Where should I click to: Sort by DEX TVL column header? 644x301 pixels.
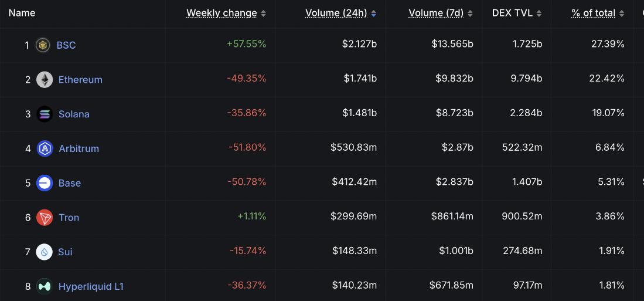(512, 13)
